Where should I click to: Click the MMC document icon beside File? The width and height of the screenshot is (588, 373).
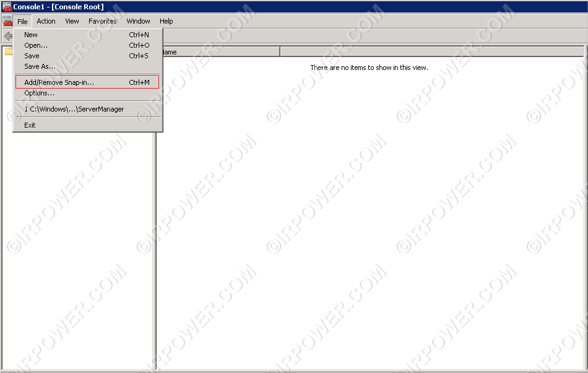pos(7,21)
